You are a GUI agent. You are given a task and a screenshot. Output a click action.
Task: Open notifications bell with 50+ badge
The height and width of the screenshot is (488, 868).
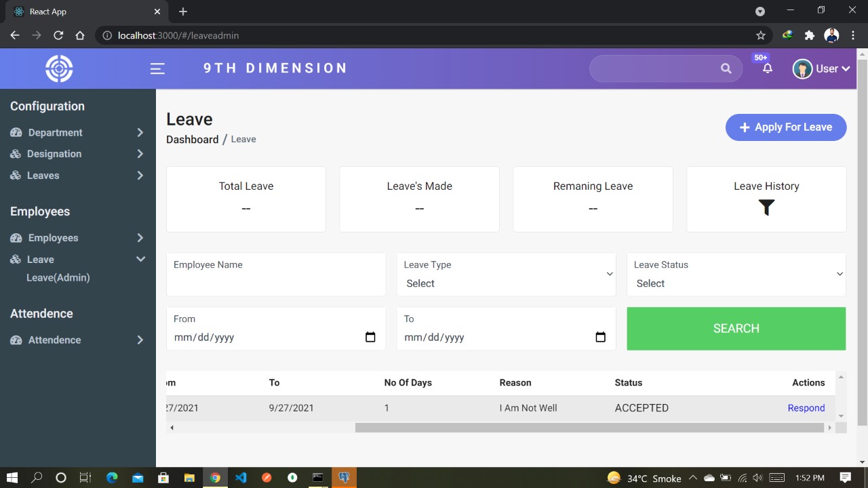767,68
